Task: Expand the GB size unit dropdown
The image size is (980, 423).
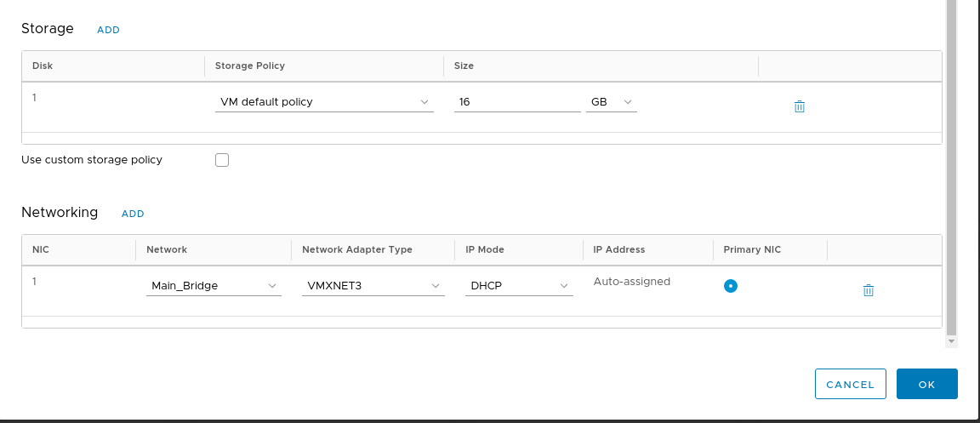Action: click(611, 102)
